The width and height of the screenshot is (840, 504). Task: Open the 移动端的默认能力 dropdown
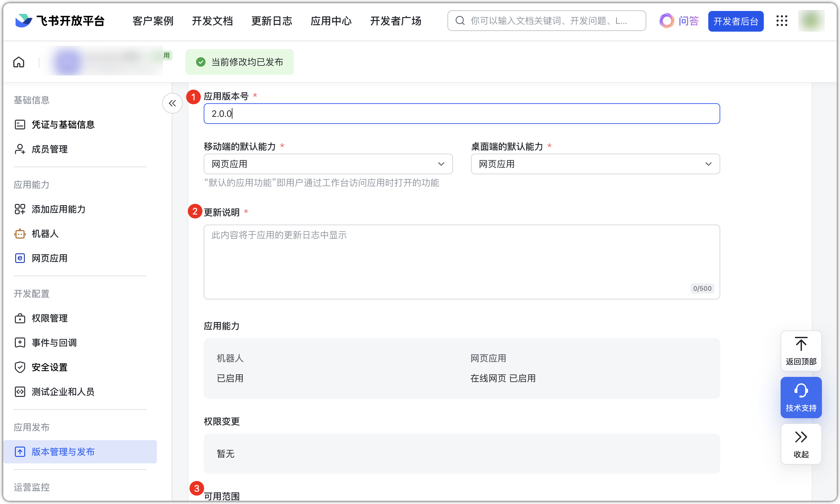coord(441,164)
